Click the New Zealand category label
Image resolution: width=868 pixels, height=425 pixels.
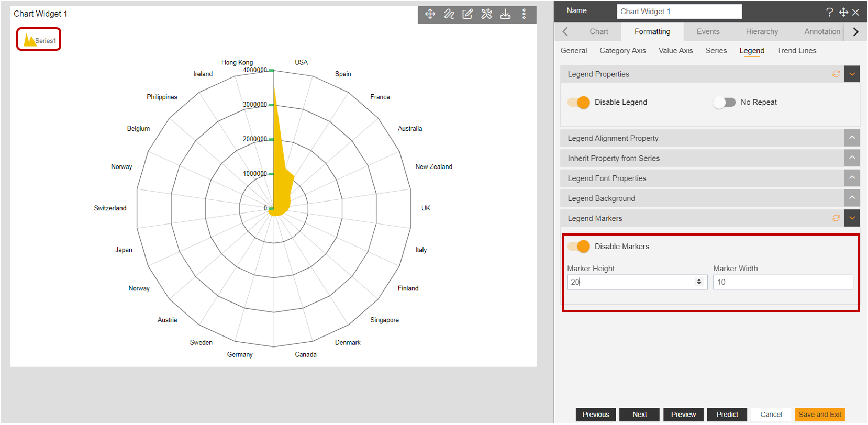433,167
